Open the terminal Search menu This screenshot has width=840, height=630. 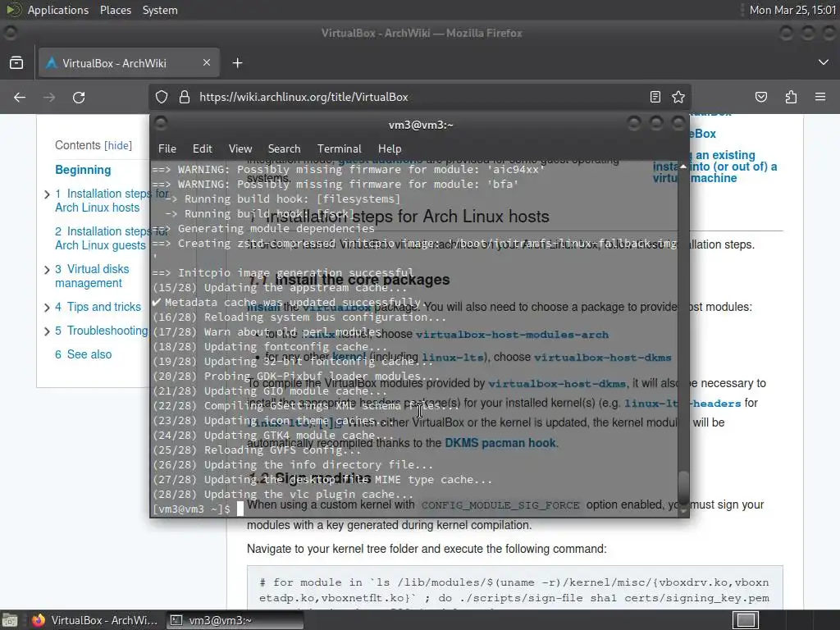pyautogui.click(x=284, y=148)
